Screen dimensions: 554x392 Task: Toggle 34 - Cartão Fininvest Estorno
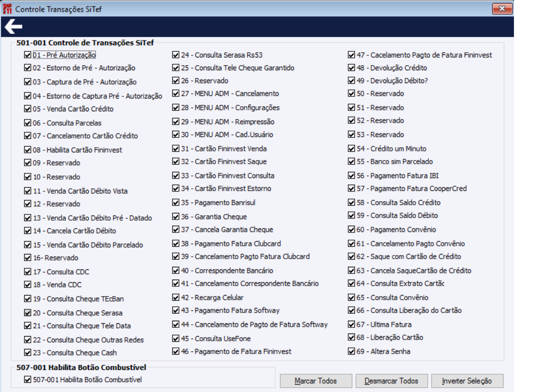click(x=175, y=188)
